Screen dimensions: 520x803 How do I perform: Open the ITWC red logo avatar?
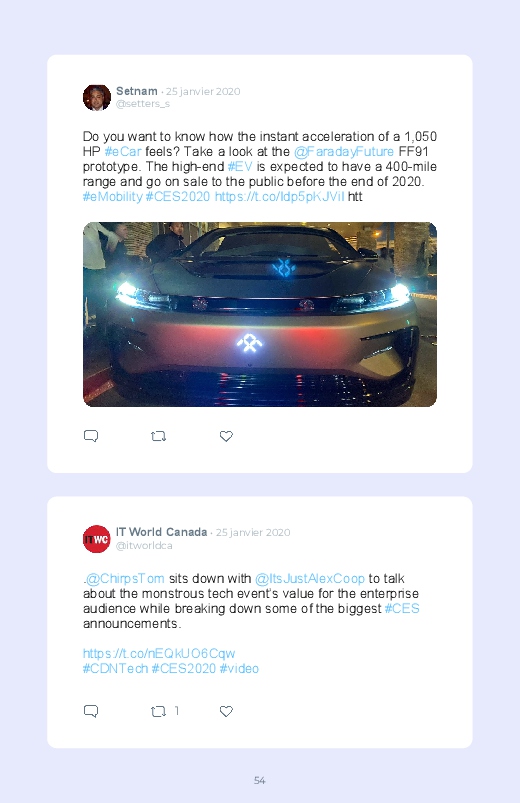(x=97, y=539)
